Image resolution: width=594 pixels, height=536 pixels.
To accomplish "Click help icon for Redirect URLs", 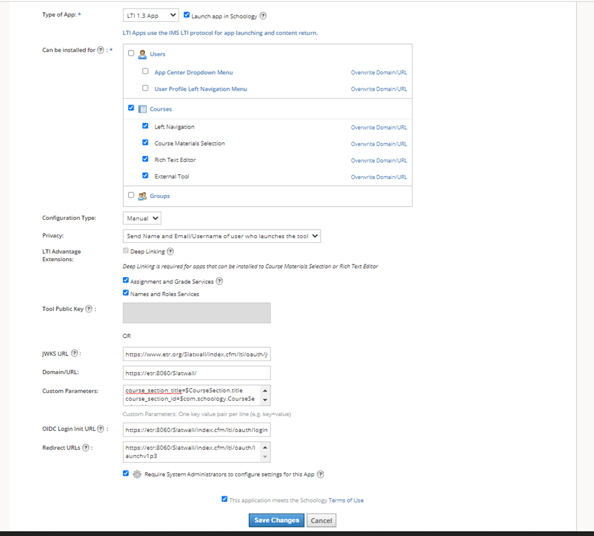I will tap(86, 448).
